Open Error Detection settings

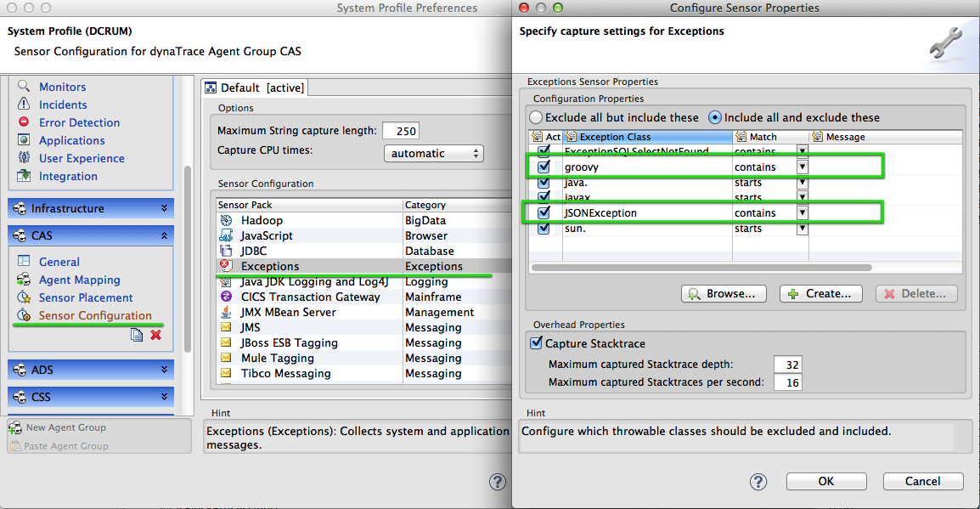click(79, 122)
